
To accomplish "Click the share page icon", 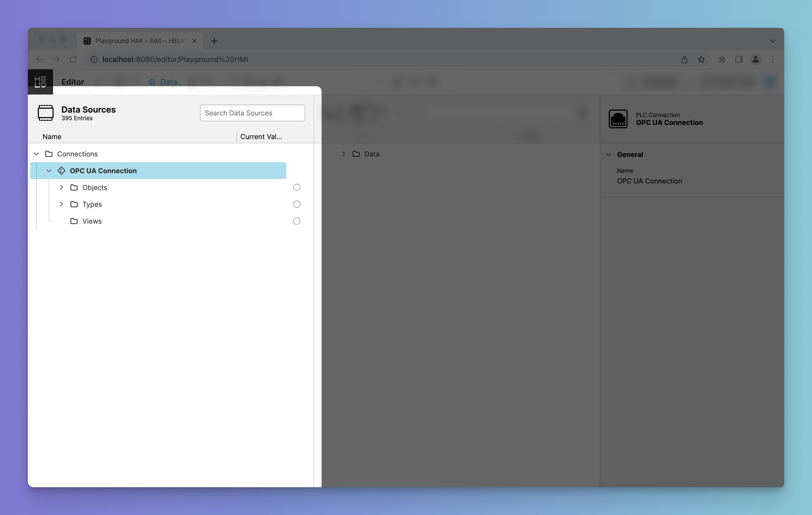I will point(684,59).
